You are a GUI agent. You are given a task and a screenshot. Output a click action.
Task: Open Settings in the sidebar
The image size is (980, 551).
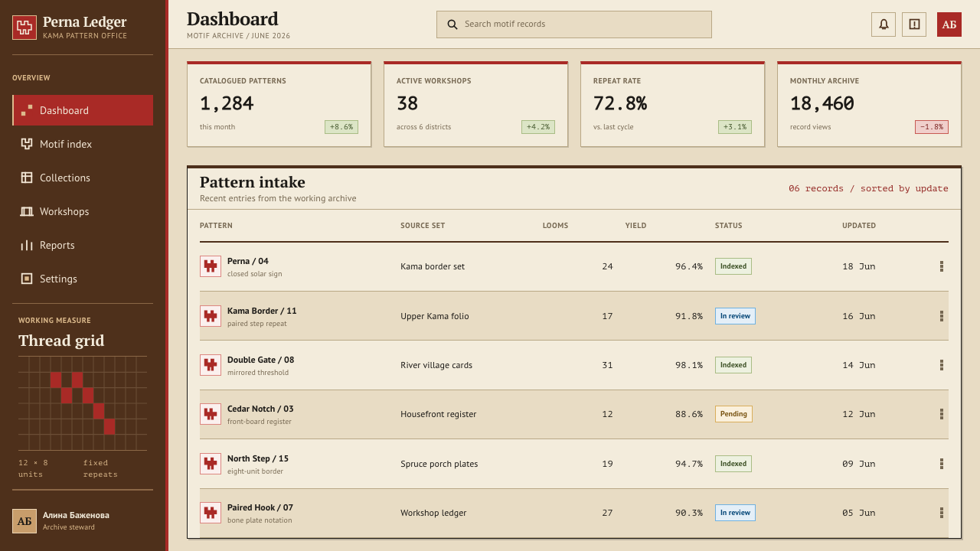(x=83, y=279)
